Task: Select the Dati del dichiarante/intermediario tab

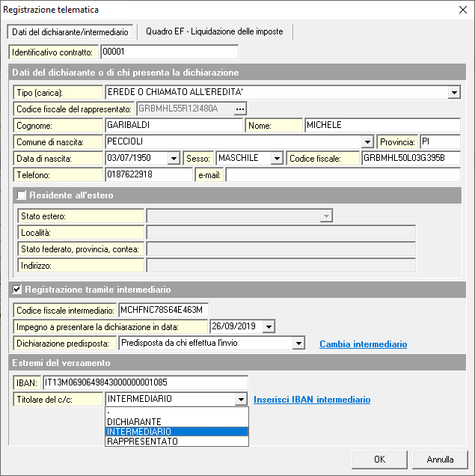Action: click(70, 31)
